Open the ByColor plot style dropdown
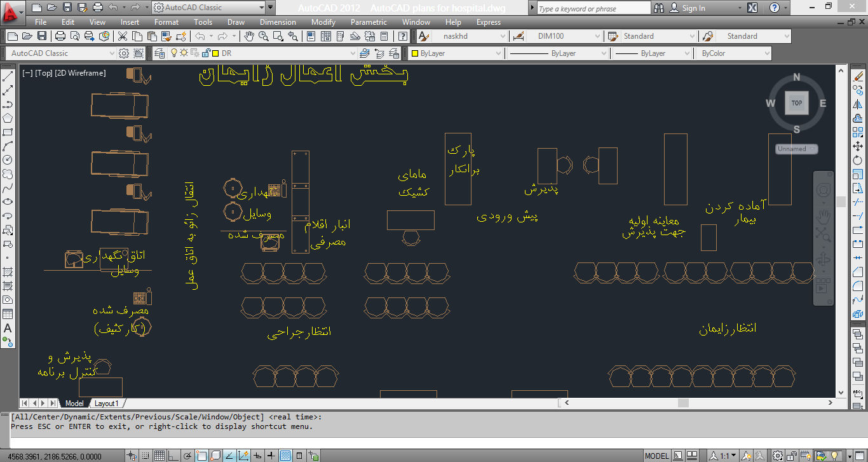The width and height of the screenshot is (868, 462). [x=735, y=53]
